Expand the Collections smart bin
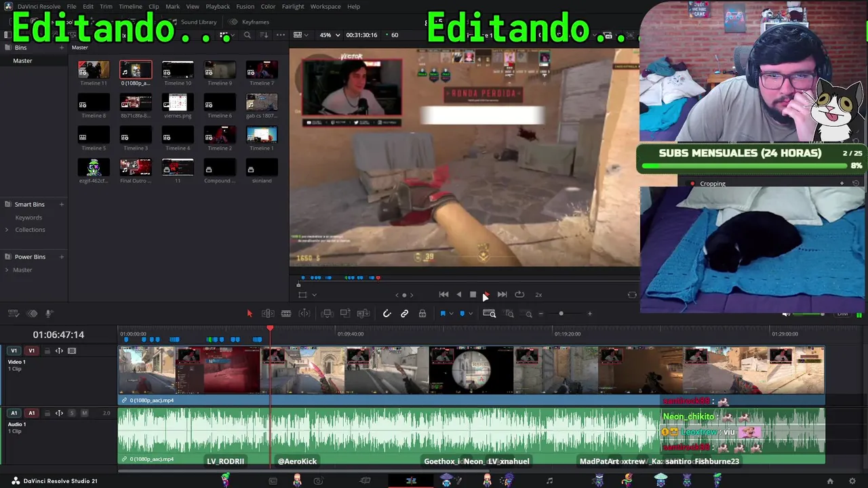Screen dimensions: 868x488 click(x=7, y=230)
